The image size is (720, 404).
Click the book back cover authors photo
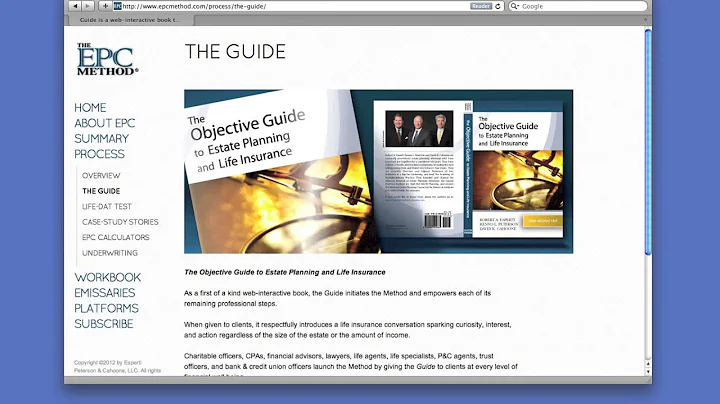(419, 128)
